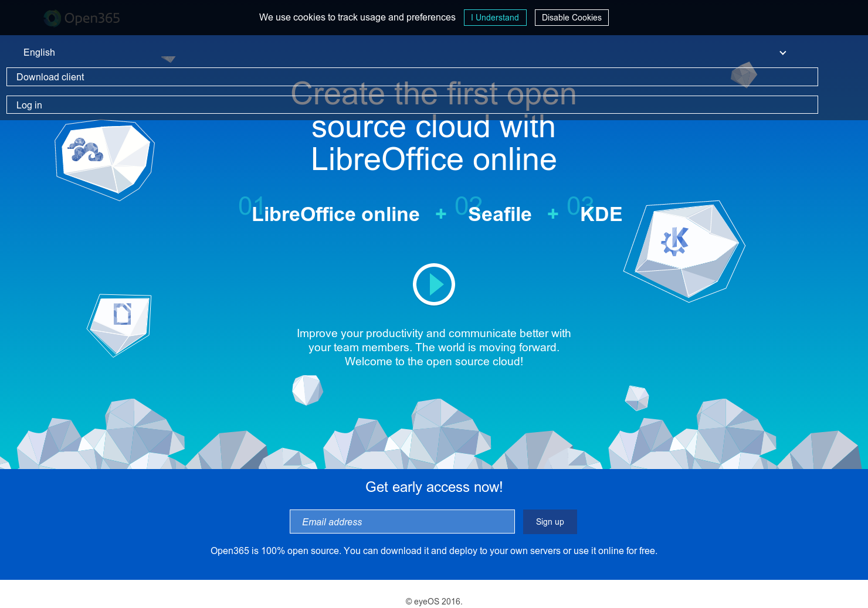Click the Improve your productivity paragraph
868x608 pixels.
(434, 348)
